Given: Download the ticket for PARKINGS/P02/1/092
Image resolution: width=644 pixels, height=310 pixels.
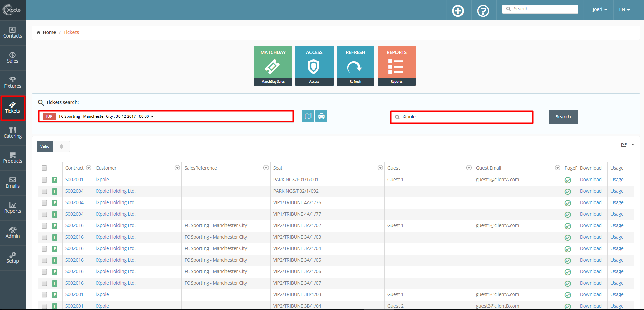Looking at the screenshot, I should 591,191.
